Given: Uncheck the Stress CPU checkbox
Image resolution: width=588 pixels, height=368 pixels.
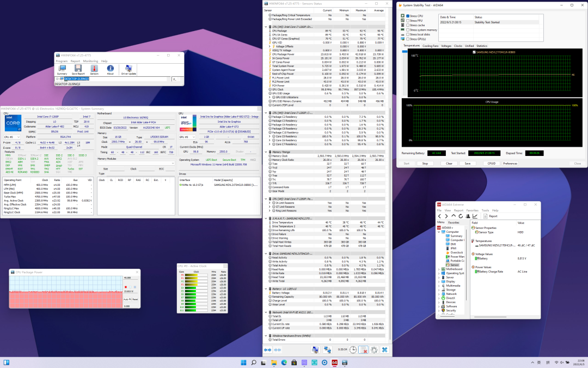Looking at the screenshot, I should coord(407,16).
